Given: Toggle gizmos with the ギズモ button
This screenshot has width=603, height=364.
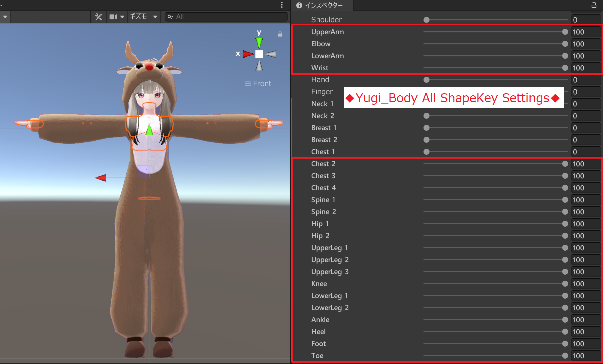Looking at the screenshot, I should (x=138, y=16).
